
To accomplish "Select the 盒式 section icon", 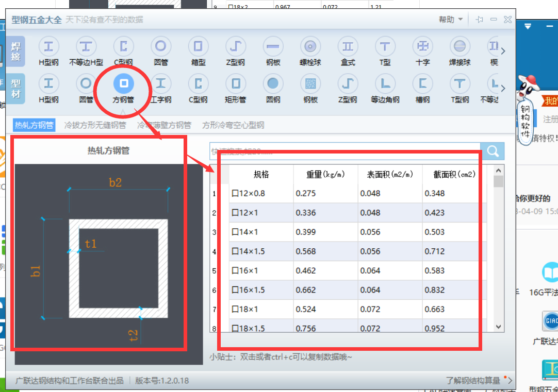I will [348, 46].
